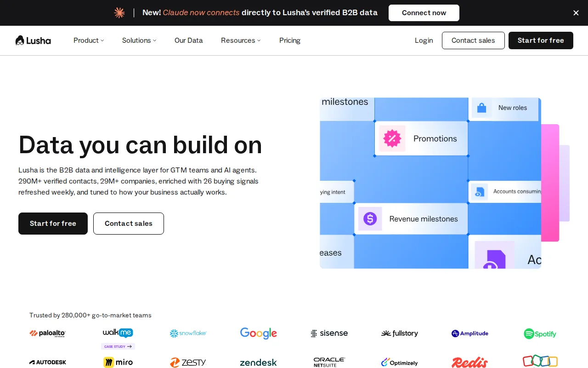The image size is (588, 368).
Task: Click 'Trusted by 280,000+ go-to-market teams' text
Action: coord(90,316)
